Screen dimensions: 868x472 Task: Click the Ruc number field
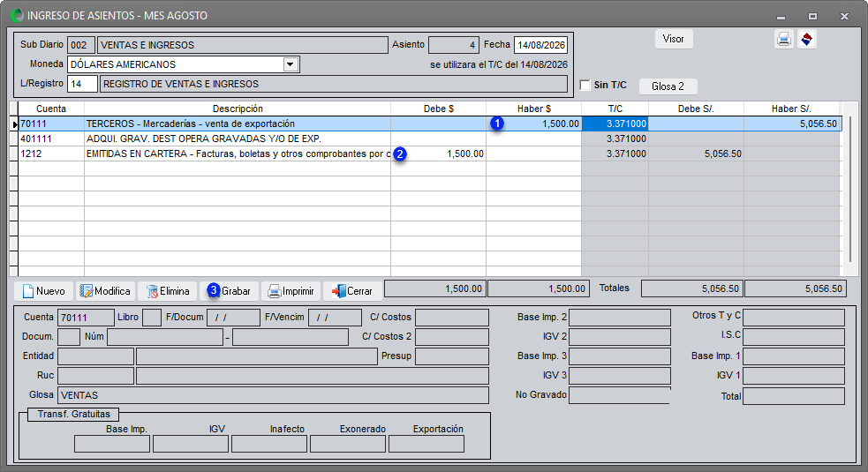coord(95,376)
